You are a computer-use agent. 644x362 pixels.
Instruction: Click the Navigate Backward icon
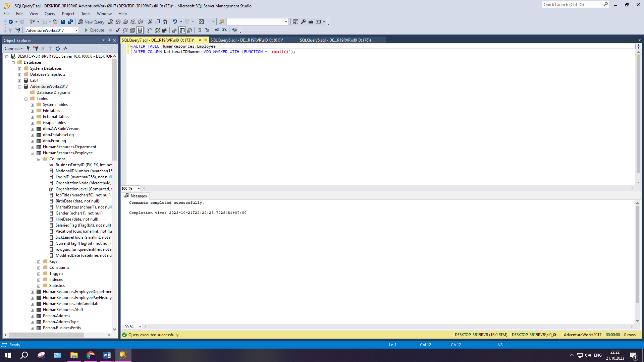pyautogui.click(x=11, y=22)
